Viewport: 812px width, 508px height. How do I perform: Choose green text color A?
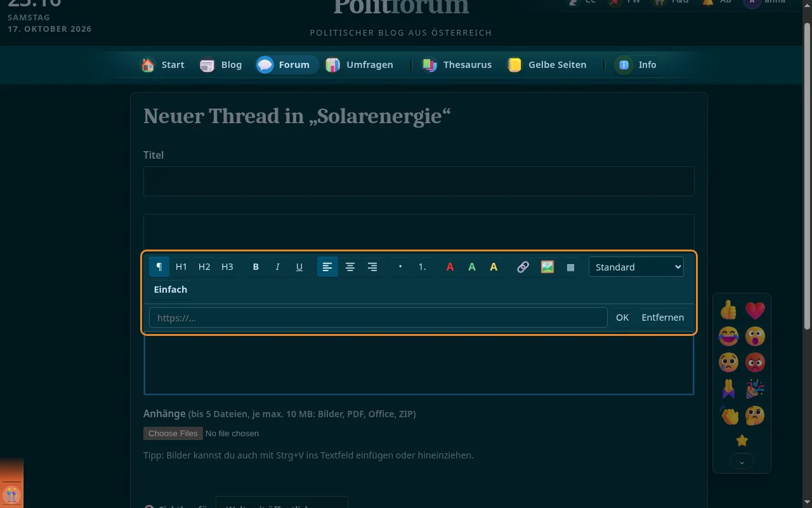point(472,267)
